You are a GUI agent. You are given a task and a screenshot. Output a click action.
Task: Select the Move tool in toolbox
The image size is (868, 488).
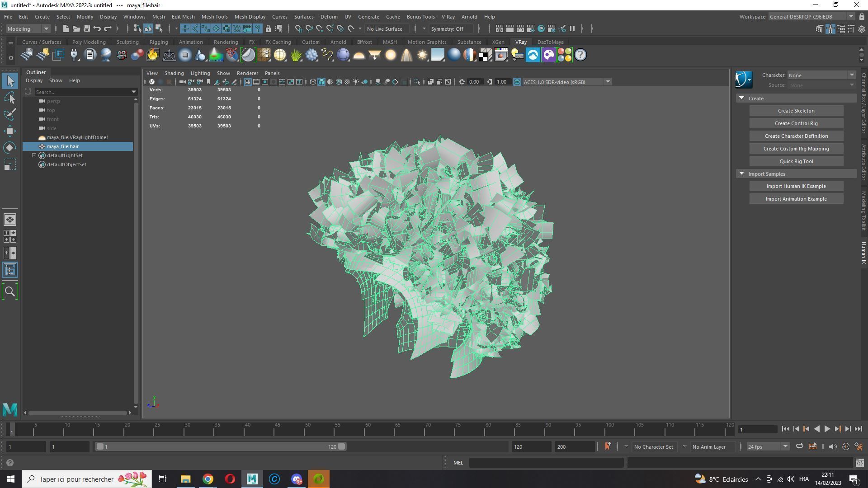pyautogui.click(x=9, y=131)
